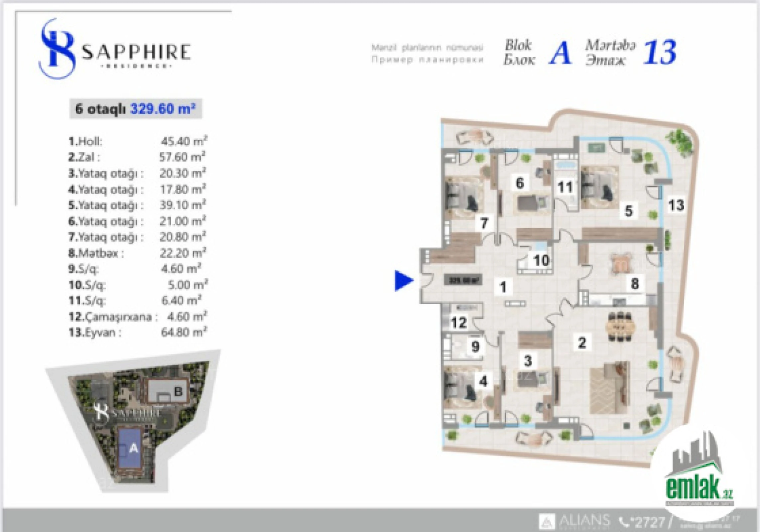
Task: Click the dark area badge in hall
Action: point(463,280)
